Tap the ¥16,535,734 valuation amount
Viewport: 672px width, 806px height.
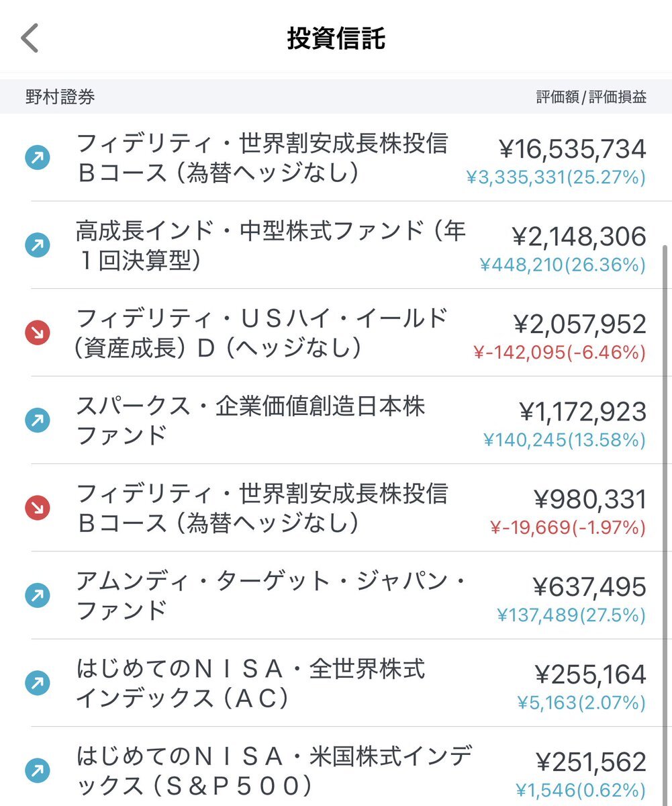pos(573,148)
